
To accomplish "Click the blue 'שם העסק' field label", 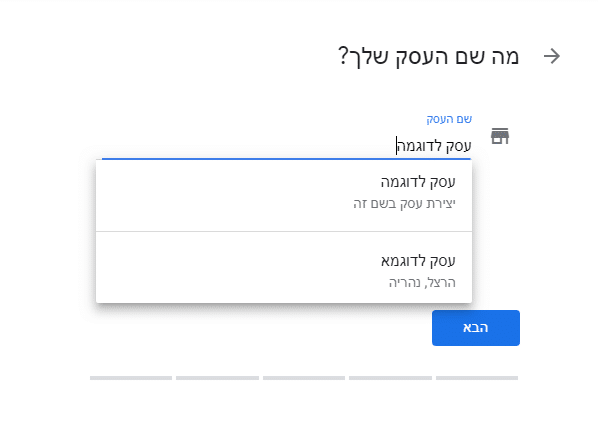I will pyautogui.click(x=449, y=119).
